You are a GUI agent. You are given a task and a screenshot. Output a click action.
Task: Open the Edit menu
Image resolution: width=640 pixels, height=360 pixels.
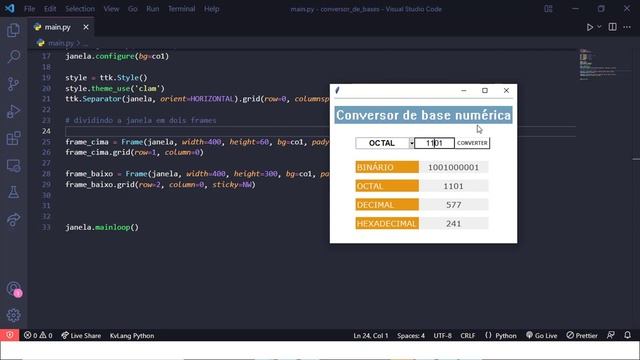click(x=50, y=9)
